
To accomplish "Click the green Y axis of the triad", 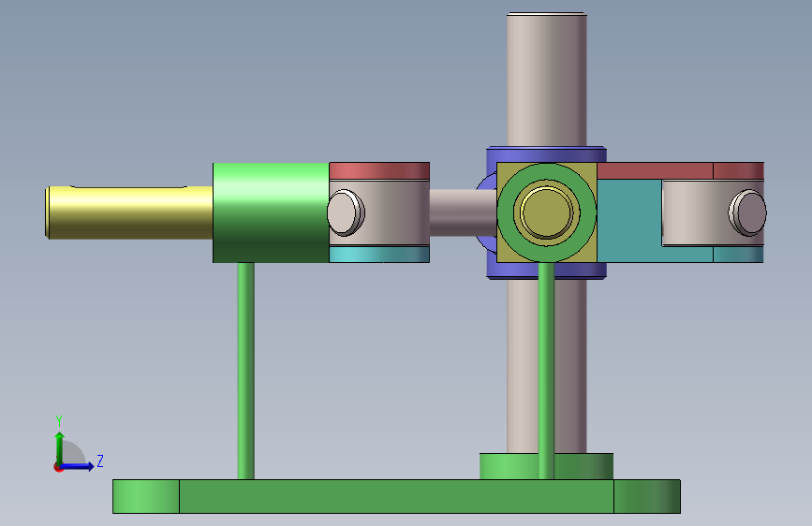I will (60, 447).
